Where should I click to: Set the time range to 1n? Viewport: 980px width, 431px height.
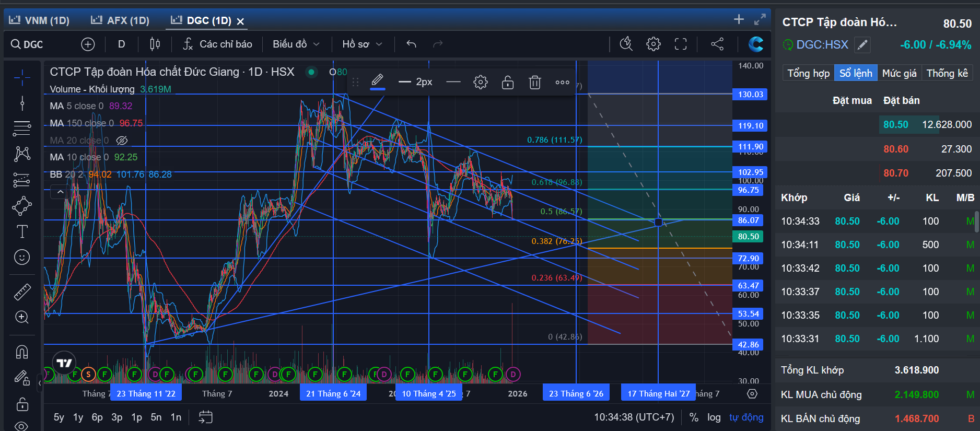(x=176, y=417)
